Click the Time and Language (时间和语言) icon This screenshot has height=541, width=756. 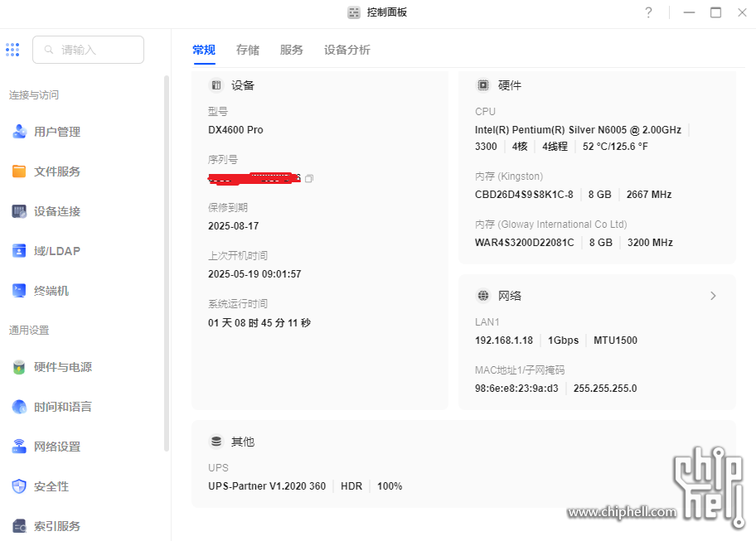[19, 407]
